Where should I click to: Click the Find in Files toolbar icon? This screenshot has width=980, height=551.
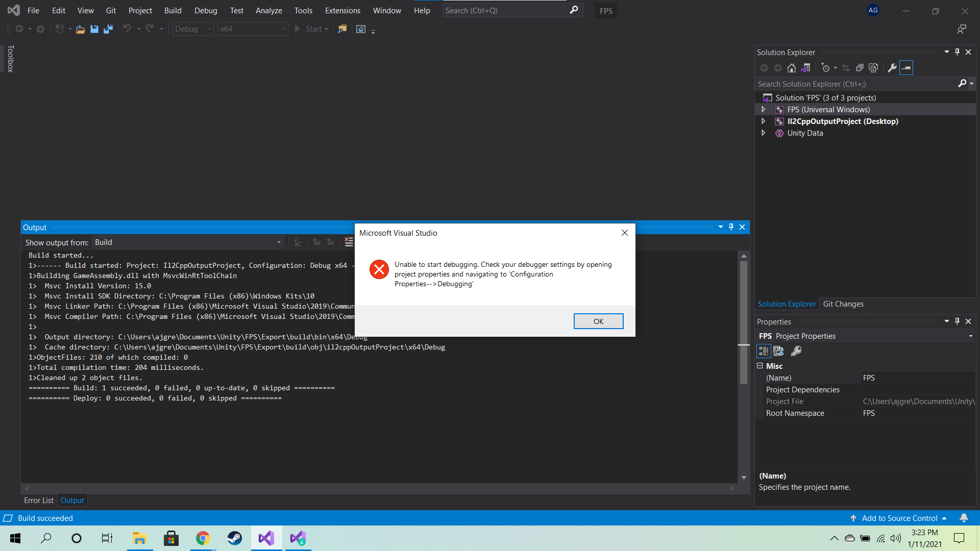[342, 29]
